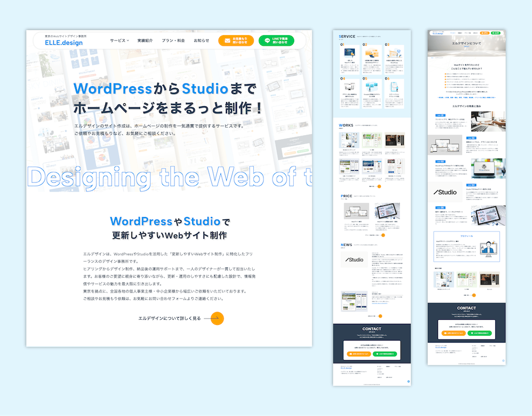Viewport: 532px width, 416px height.
Task: Click the orange arrow circle beside エルデザインについて詳しく見る
Action: 217,318
